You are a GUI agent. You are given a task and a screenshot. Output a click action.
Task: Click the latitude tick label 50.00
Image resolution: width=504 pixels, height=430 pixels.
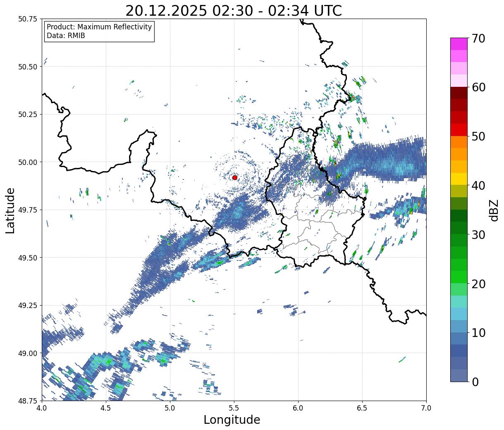(28, 162)
